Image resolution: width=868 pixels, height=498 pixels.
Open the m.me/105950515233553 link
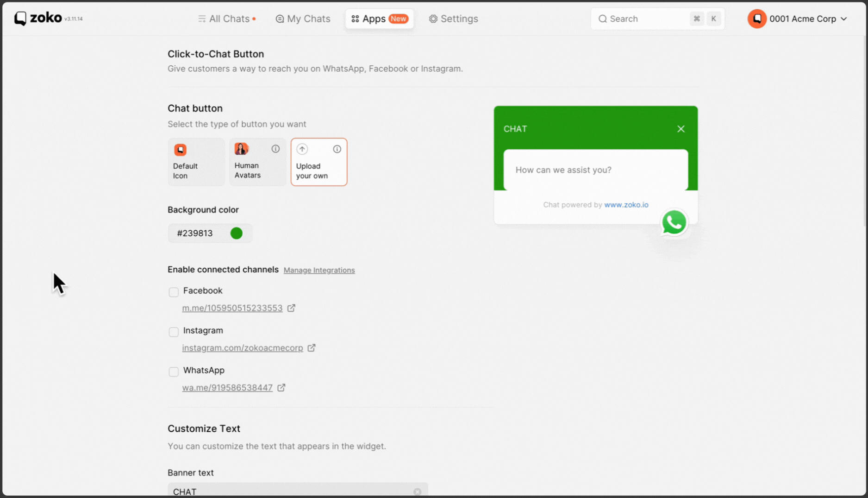click(x=232, y=308)
